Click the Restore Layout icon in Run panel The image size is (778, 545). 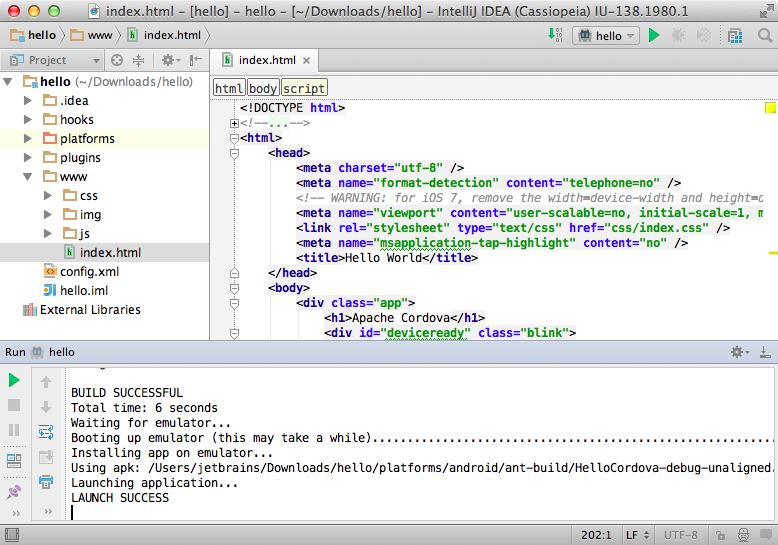tap(14, 461)
